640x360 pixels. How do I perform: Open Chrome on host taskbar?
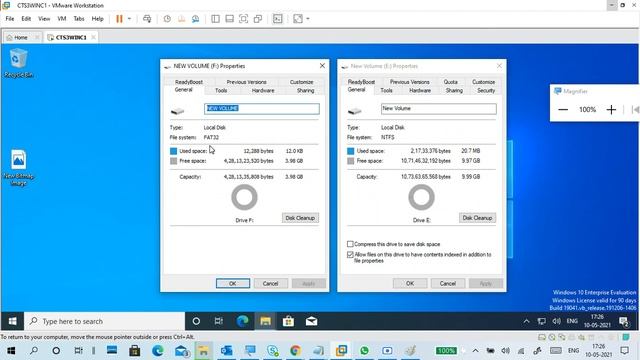295,351
